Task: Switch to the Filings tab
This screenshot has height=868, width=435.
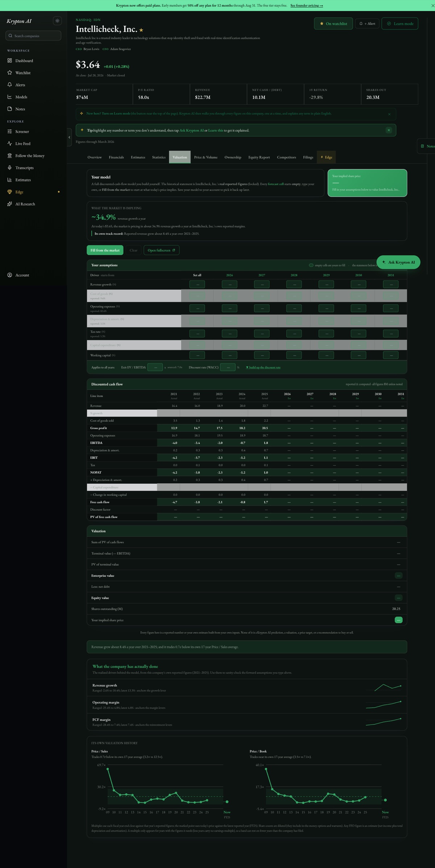Action: pyautogui.click(x=308, y=157)
